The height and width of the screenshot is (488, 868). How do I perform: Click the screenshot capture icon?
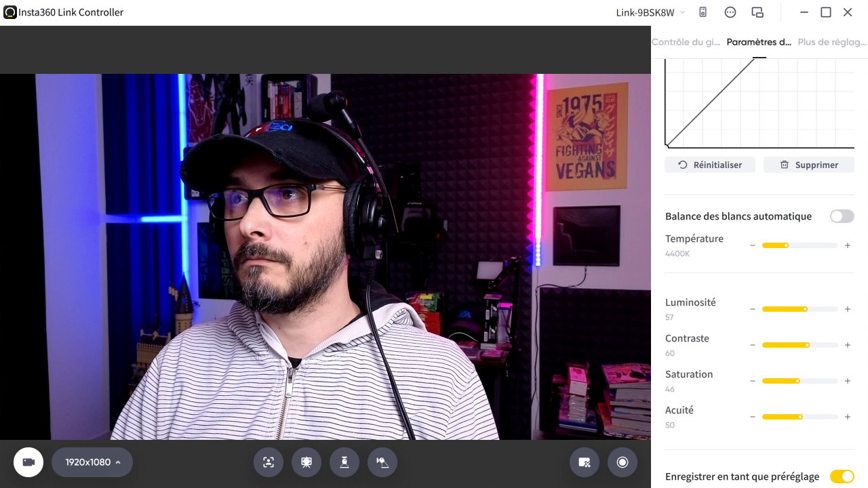click(585, 462)
